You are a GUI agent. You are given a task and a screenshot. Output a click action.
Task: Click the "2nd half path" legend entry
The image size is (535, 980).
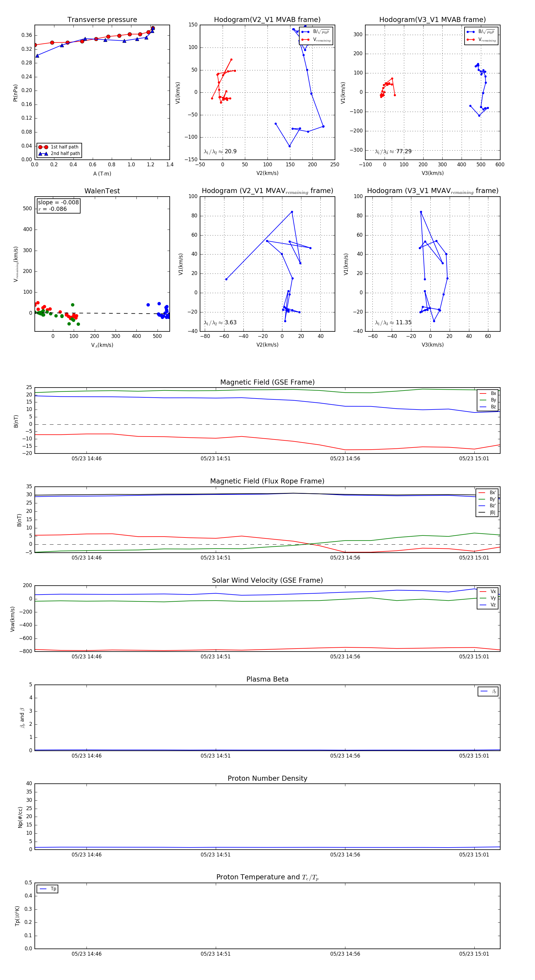click(x=59, y=154)
